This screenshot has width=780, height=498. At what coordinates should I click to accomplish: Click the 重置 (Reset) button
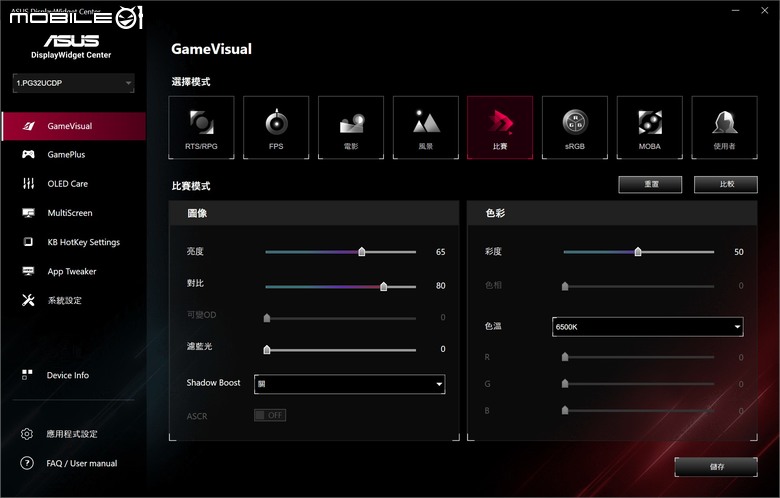click(x=651, y=184)
